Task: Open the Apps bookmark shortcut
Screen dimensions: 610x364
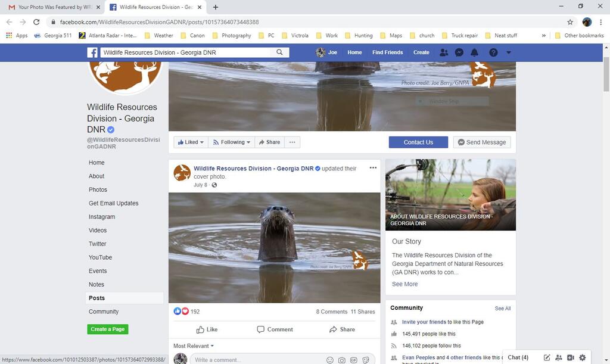Action: point(17,35)
